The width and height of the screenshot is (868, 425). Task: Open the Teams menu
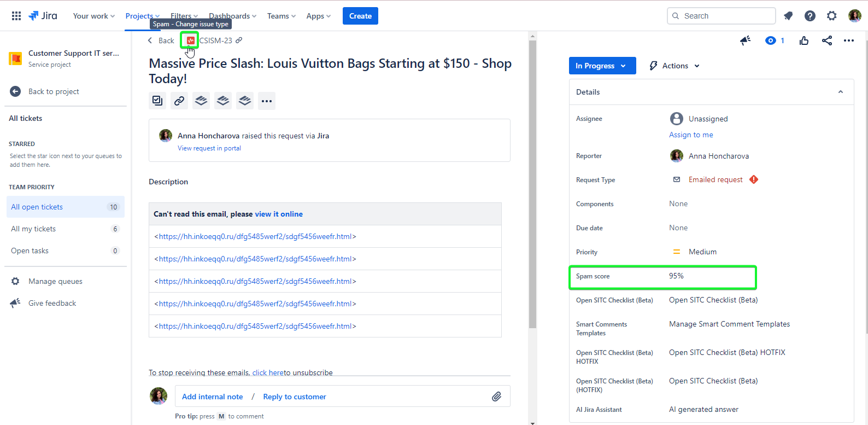click(281, 16)
